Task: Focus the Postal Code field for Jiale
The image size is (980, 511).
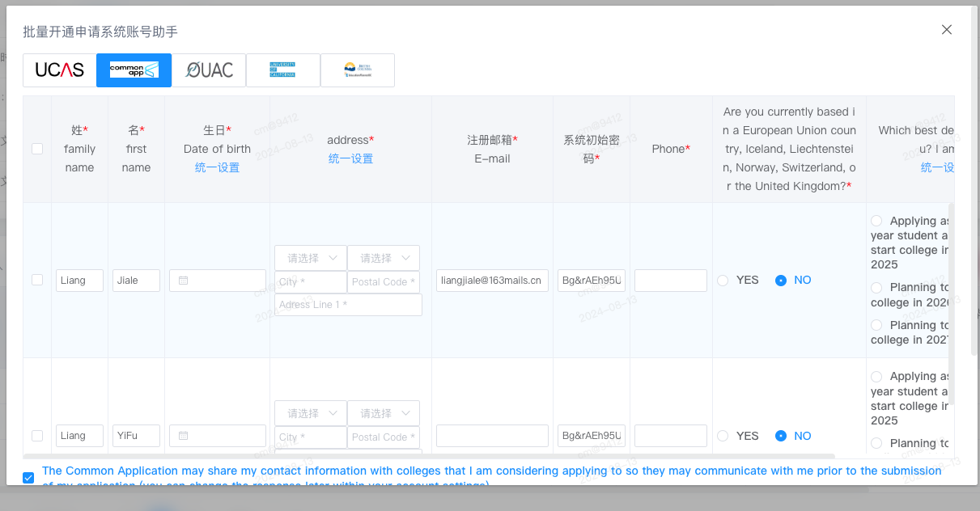Action: pyautogui.click(x=384, y=282)
